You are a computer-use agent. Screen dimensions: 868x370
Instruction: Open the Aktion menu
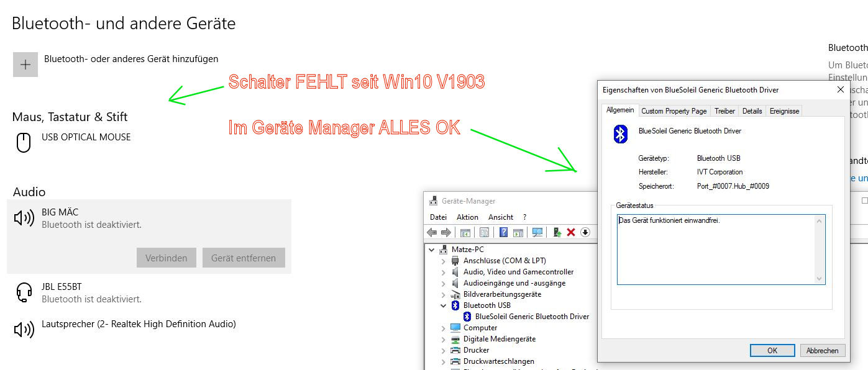click(x=467, y=217)
